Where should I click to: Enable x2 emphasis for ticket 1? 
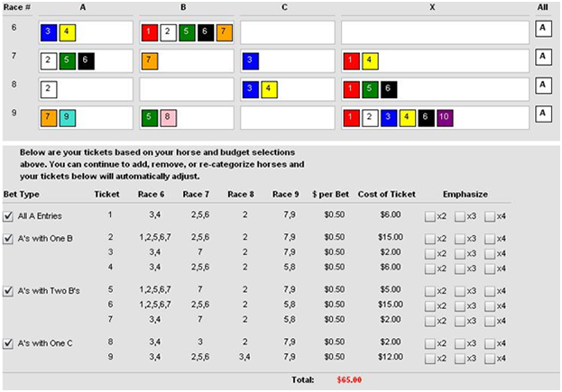pyautogui.click(x=430, y=214)
